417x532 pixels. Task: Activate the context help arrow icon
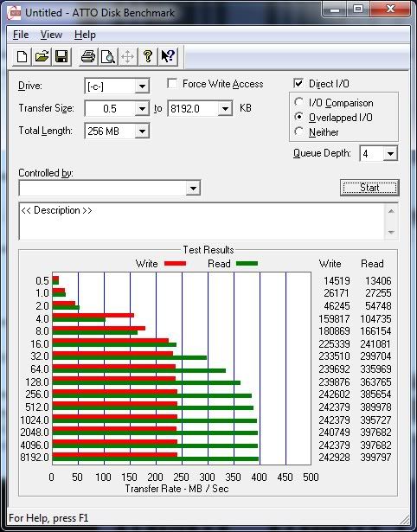point(168,56)
